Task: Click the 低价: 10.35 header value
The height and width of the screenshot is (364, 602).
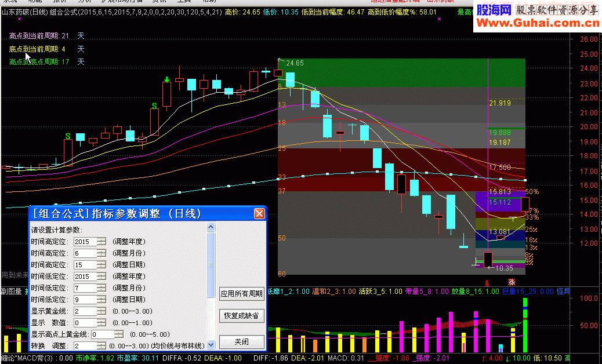Action: pos(281,12)
